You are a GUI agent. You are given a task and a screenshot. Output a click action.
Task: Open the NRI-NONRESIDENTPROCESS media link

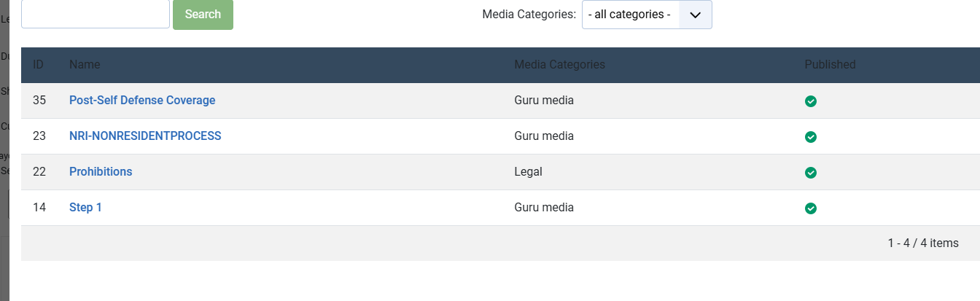click(145, 136)
